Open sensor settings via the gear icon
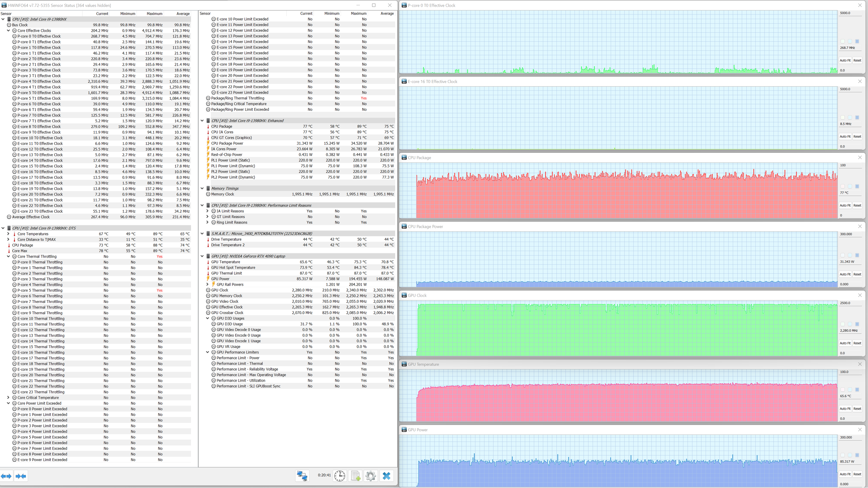 (371, 476)
